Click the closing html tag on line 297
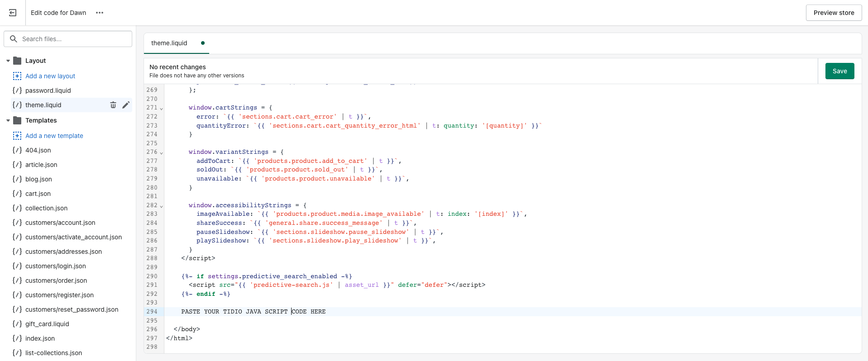The image size is (868, 361). [179, 338]
